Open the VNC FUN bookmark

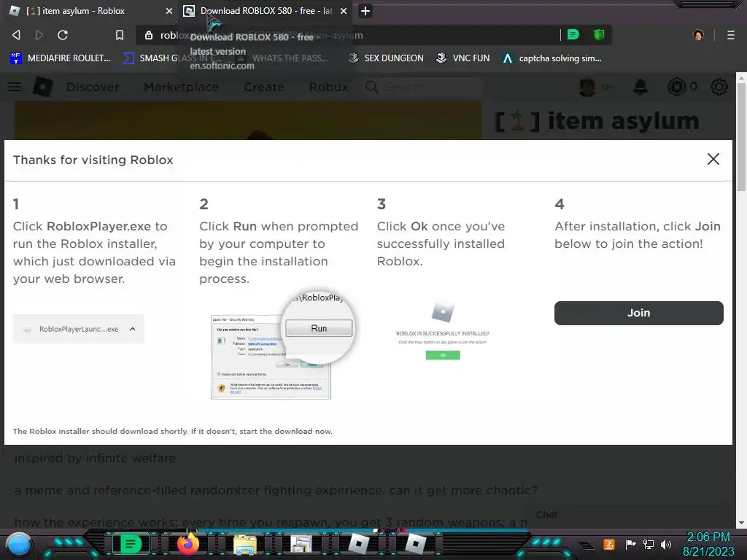pyautogui.click(x=463, y=58)
